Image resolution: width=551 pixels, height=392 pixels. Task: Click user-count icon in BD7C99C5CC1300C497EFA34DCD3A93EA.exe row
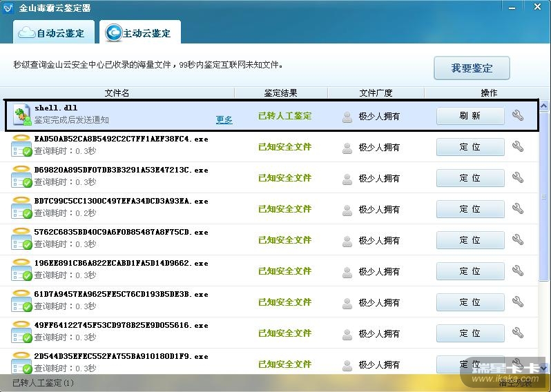(x=347, y=210)
